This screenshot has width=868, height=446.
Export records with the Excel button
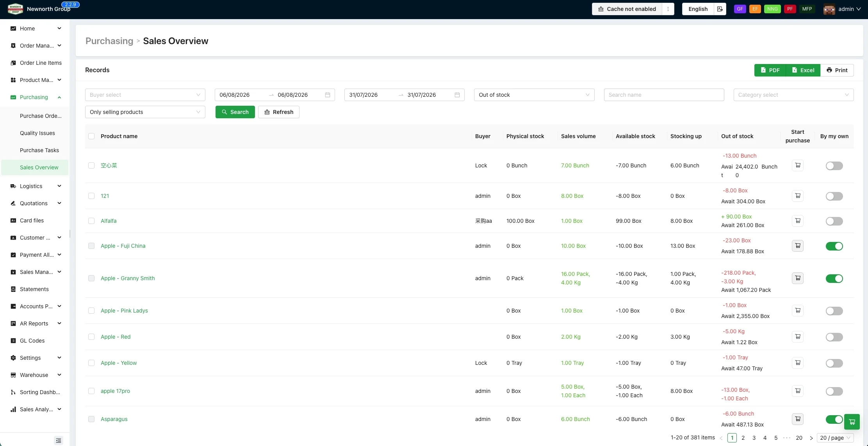click(x=803, y=70)
